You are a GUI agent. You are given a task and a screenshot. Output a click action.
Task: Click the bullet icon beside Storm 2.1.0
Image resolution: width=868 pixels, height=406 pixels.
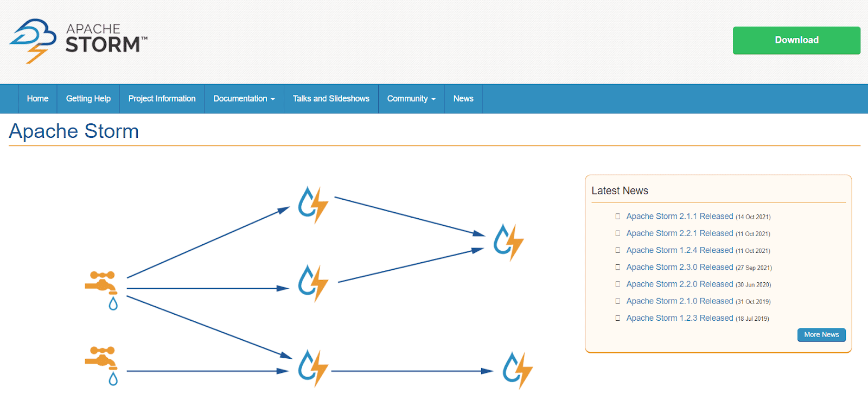tap(617, 301)
